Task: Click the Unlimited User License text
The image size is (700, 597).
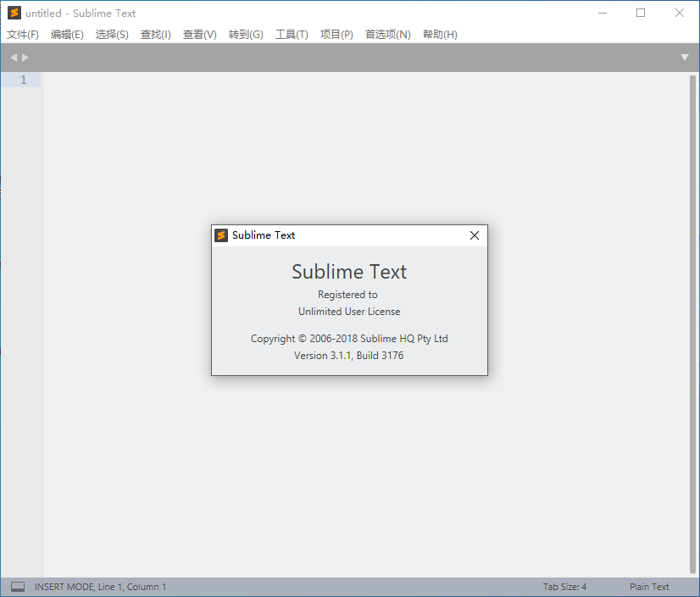Action: [x=349, y=312]
